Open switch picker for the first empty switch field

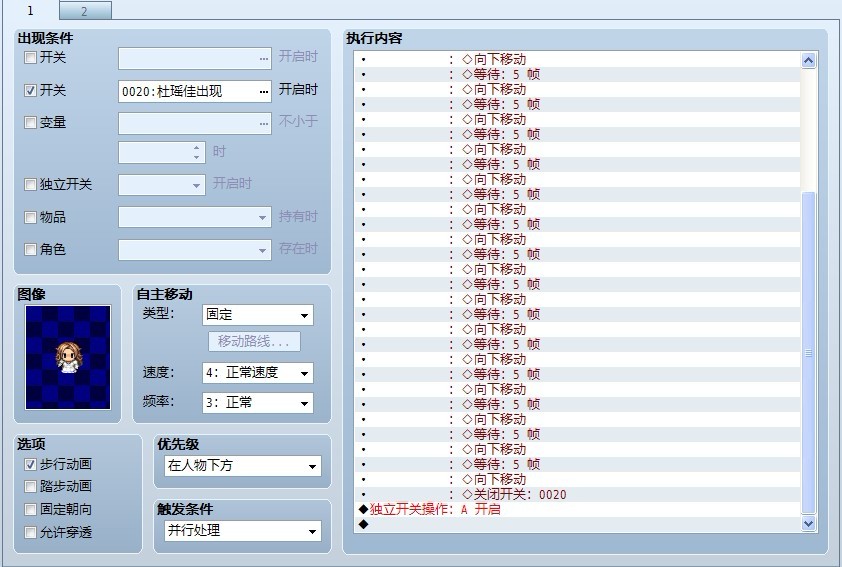[x=263, y=59]
